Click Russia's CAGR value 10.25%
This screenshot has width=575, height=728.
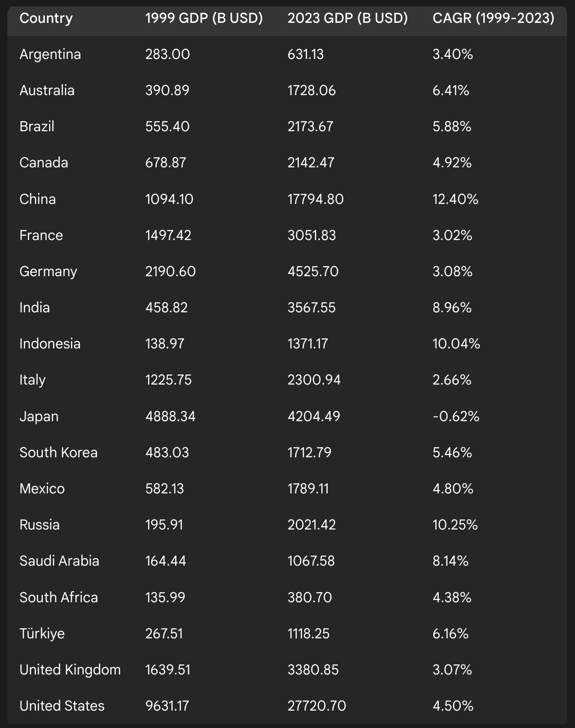[455, 525]
